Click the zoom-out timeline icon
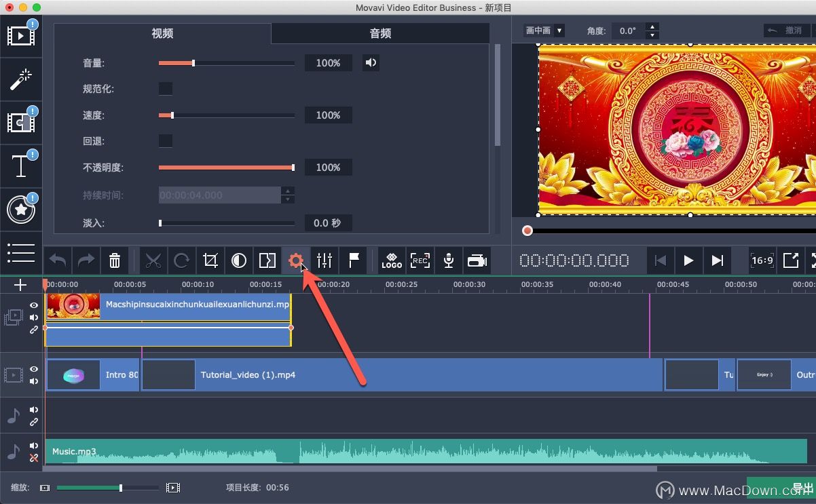816x504 pixels. pos(45,488)
